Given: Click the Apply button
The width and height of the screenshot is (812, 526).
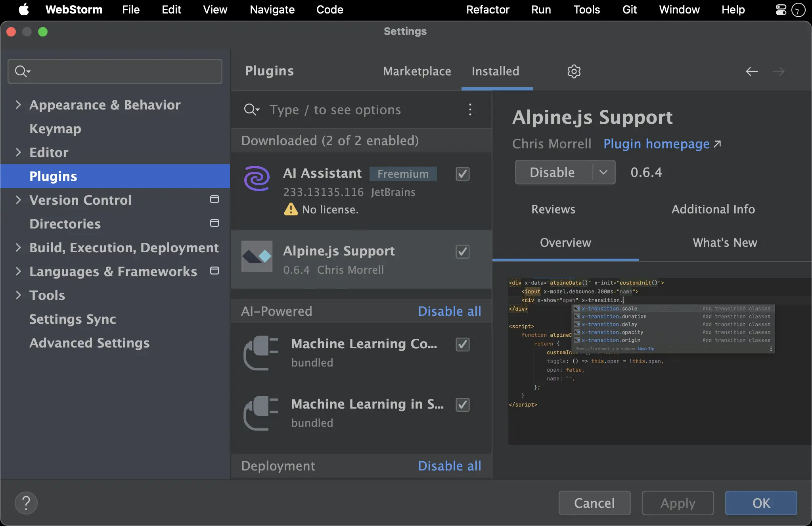Looking at the screenshot, I should tap(678, 503).
